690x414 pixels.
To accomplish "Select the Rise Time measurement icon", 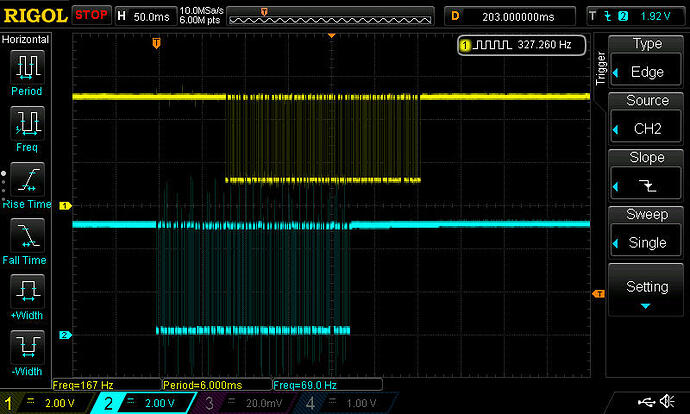I will point(27,180).
